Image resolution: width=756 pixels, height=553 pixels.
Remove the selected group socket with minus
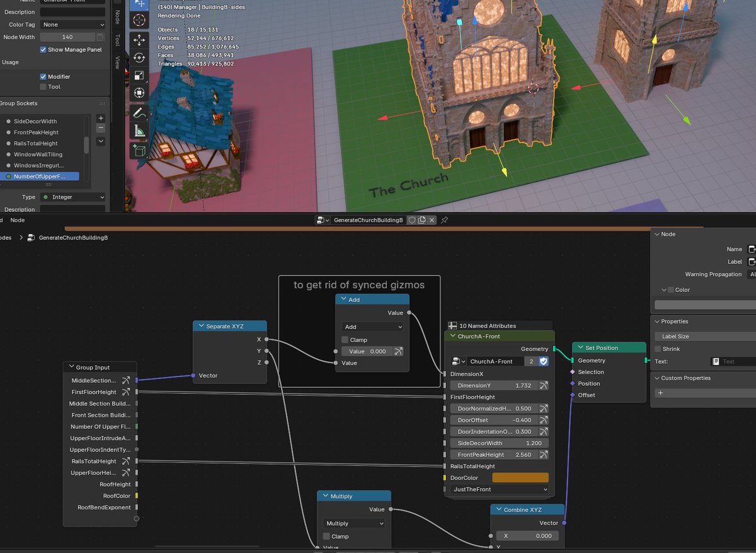point(101,128)
